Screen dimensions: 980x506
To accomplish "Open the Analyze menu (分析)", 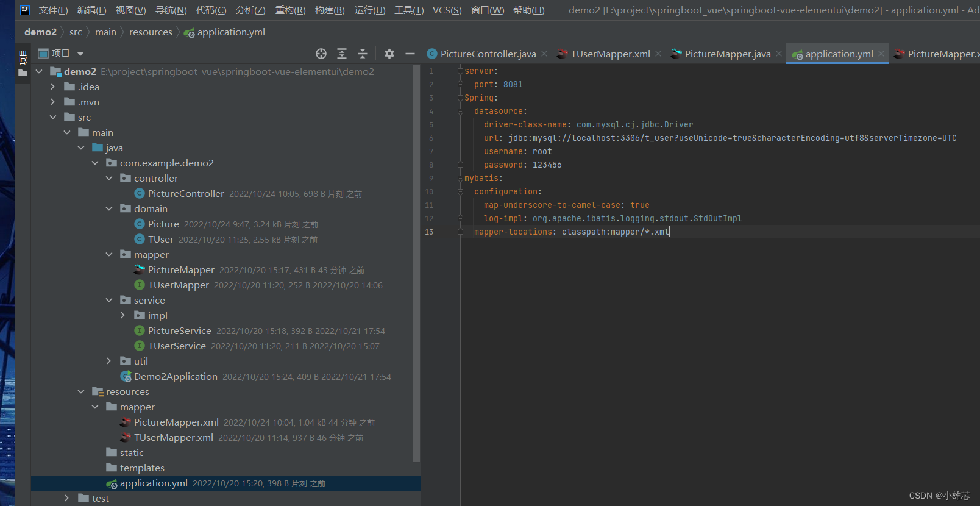I will click(250, 10).
